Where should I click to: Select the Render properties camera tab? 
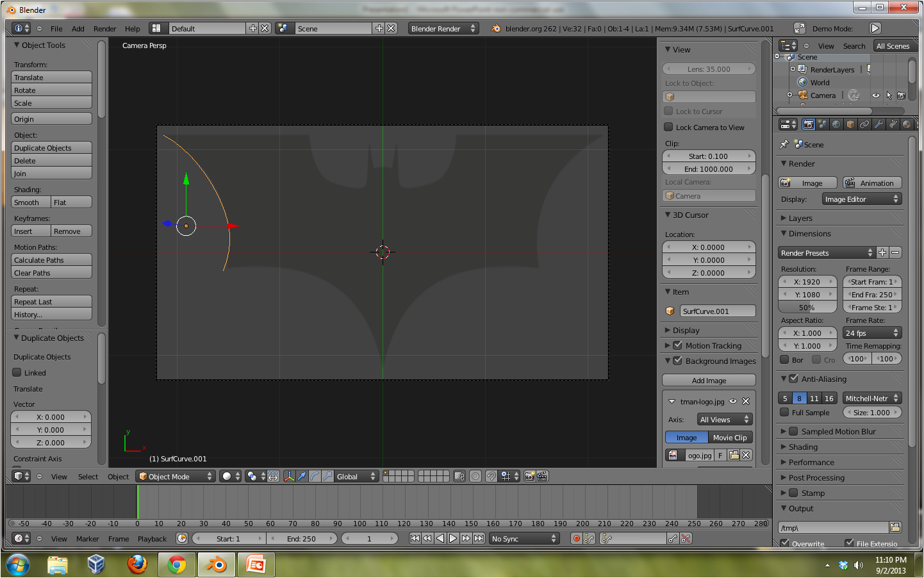[x=809, y=124]
